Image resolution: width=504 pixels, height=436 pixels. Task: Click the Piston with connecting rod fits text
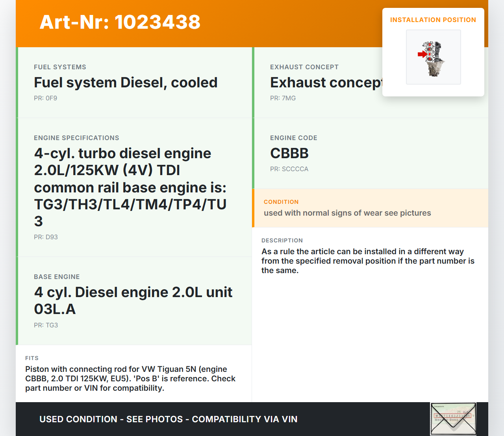coord(130,379)
